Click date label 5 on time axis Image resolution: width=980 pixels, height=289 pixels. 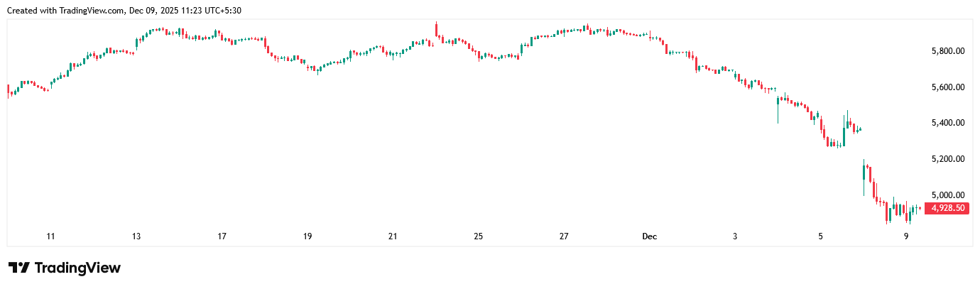[820, 236]
